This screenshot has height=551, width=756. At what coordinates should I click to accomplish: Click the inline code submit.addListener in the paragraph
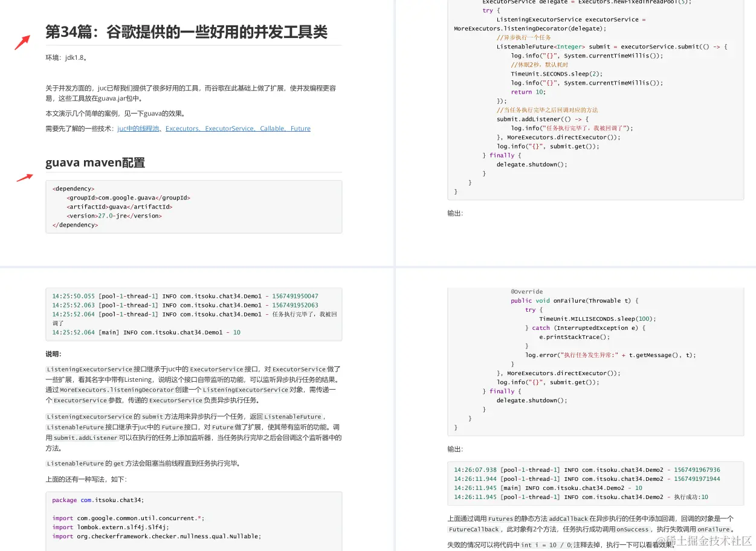click(85, 438)
